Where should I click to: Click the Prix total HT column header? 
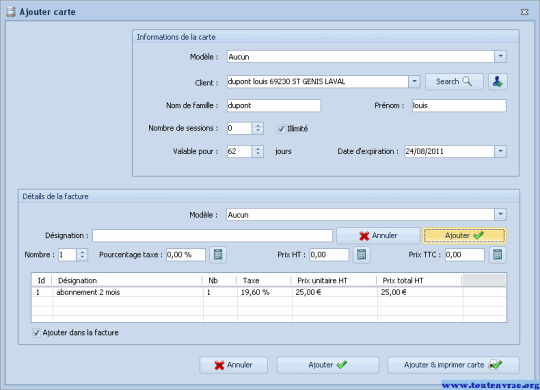pyautogui.click(x=419, y=280)
